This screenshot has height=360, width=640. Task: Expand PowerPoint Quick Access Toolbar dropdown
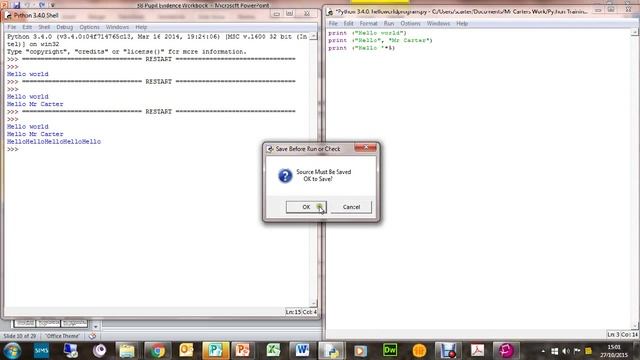[x=53, y=5]
